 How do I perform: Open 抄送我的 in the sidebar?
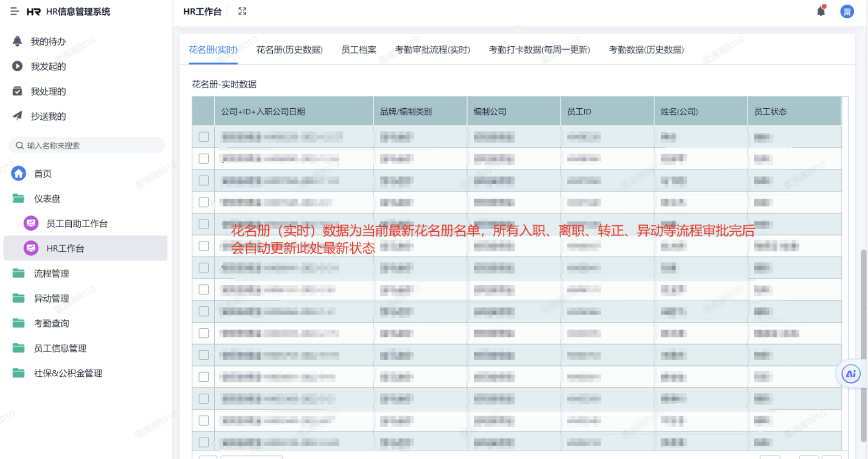48,116
